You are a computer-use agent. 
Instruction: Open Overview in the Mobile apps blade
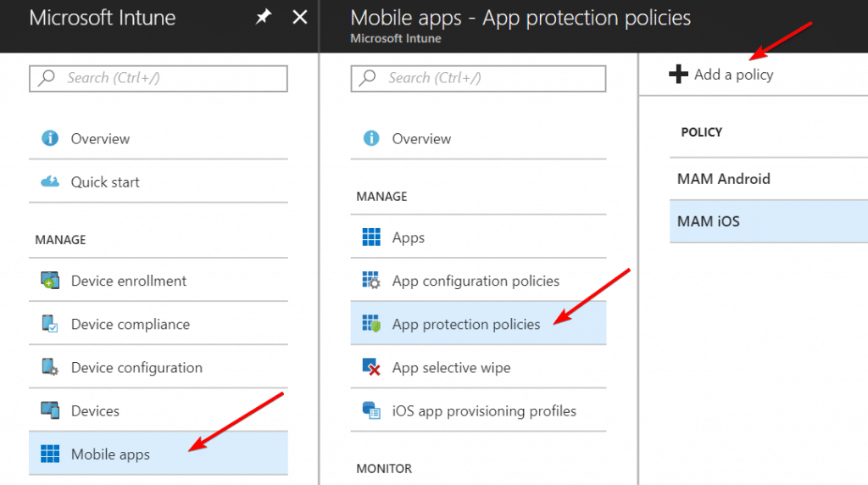click(421, 139)
